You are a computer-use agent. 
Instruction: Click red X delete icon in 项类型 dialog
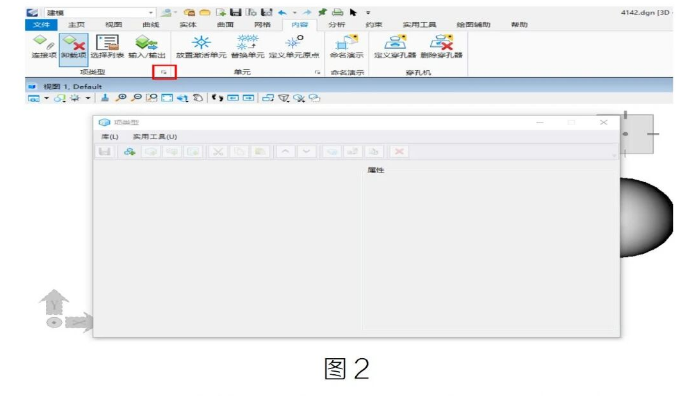coord(399,152)
